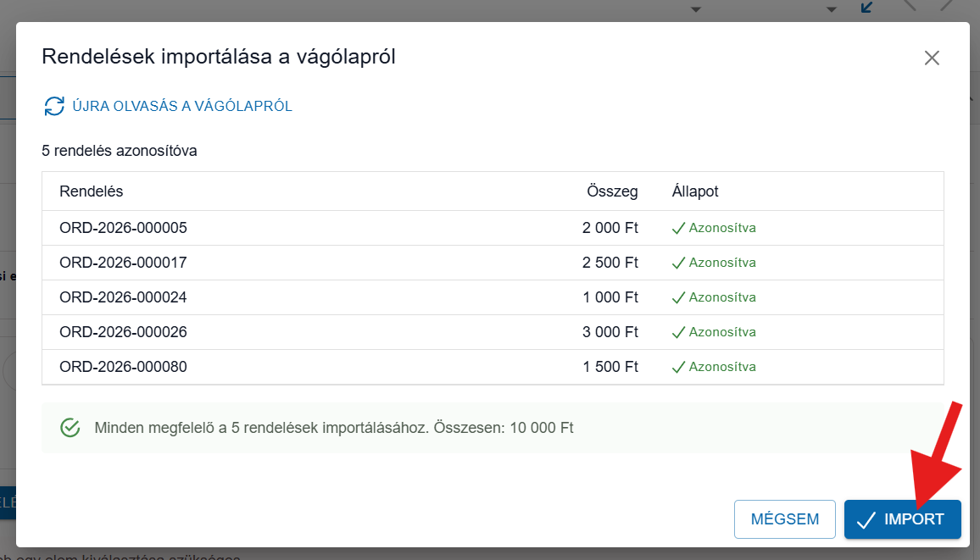Open the second dropdown arrow near blue arrow
The height and width of the screenshot is (560, 980).
[x=832, y=9]
